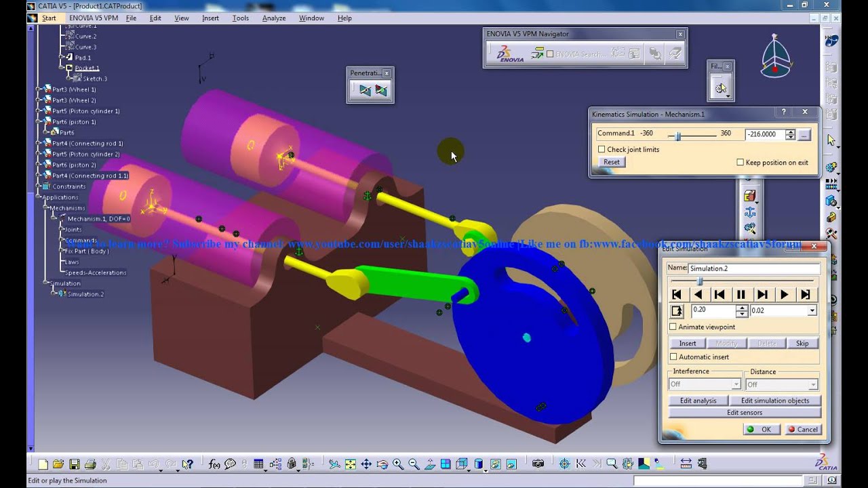The image size is (868, 488).
Task: Select the Pan arrows tool
Action: [x=366, y=464]
